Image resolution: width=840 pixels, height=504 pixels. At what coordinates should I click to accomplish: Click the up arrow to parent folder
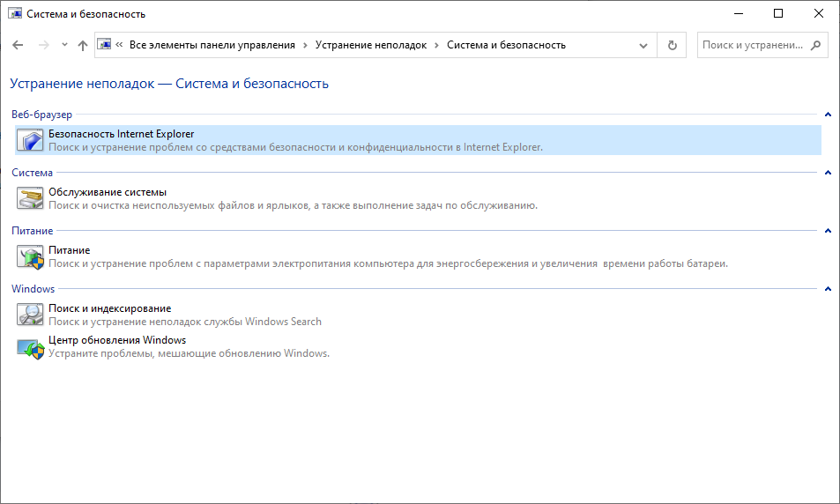82,45
